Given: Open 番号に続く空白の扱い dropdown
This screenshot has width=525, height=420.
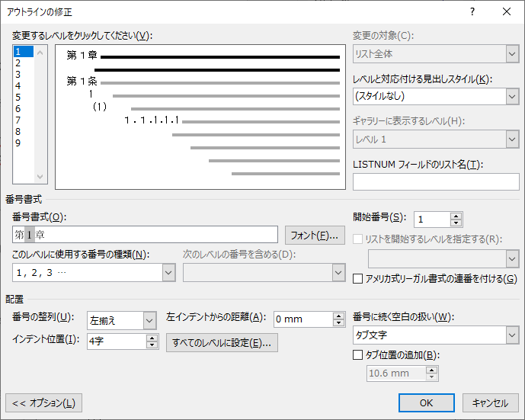Looking at the screenshot, I should point(511,335).
